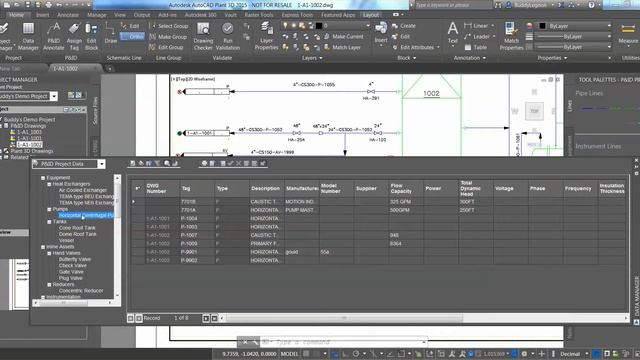Open the Insert block tool

(381, 33)
